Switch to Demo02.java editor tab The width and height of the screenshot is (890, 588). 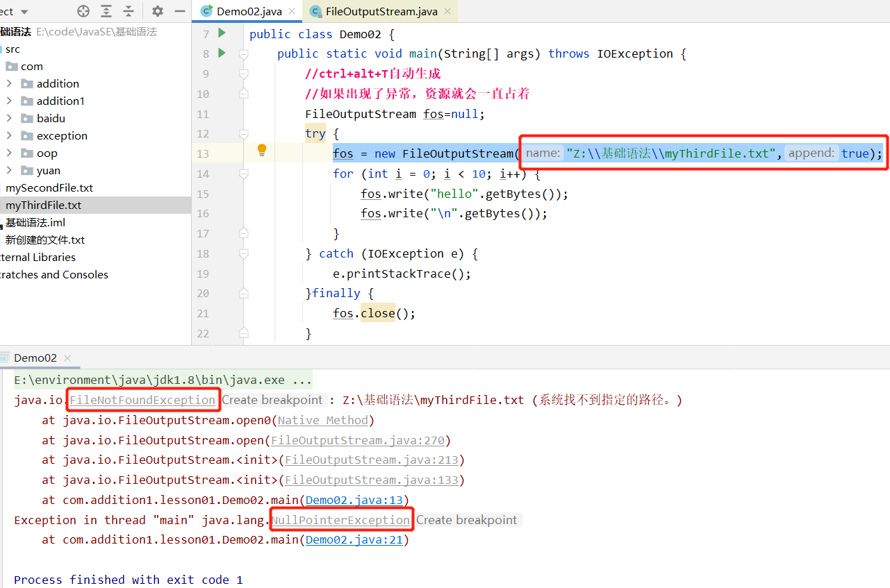[x=249, y=11]
